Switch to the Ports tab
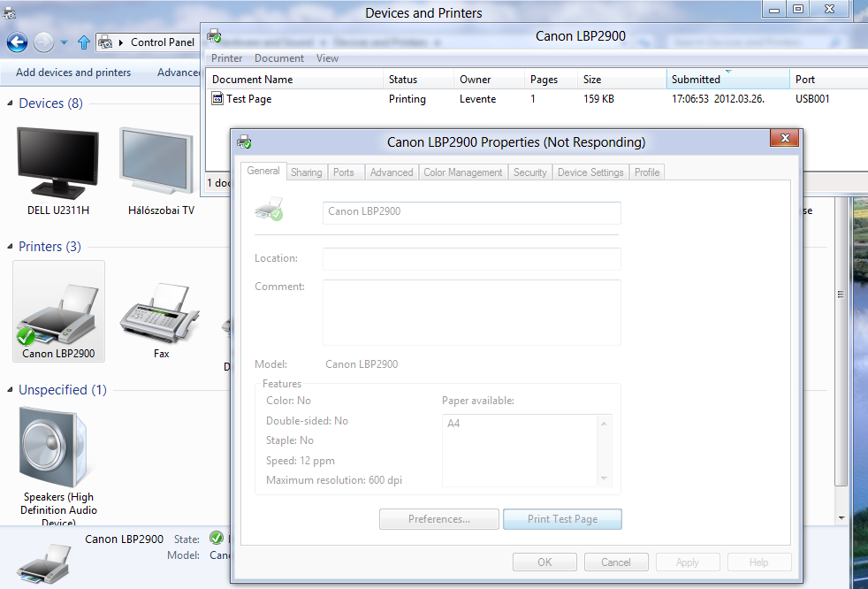The height and width of the screenshot is (589, 868). [x=344, y=172]
